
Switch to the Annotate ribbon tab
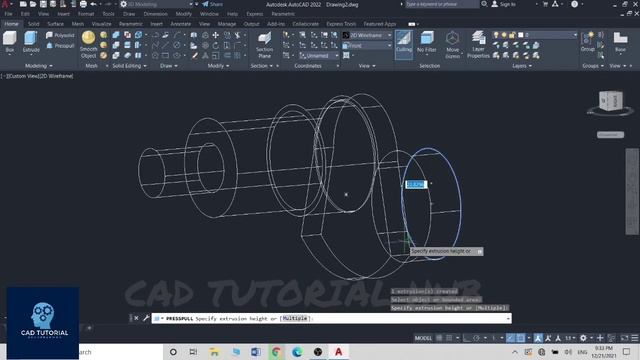coord(180,24)
